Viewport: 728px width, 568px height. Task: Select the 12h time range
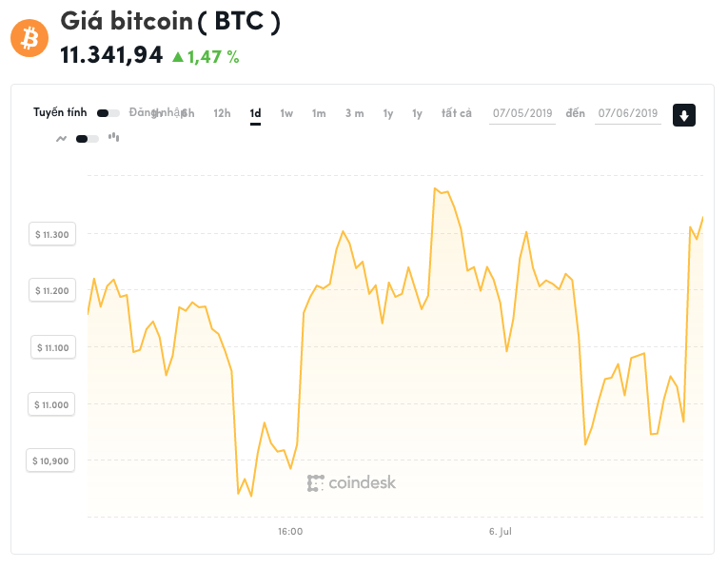point(222,113)
